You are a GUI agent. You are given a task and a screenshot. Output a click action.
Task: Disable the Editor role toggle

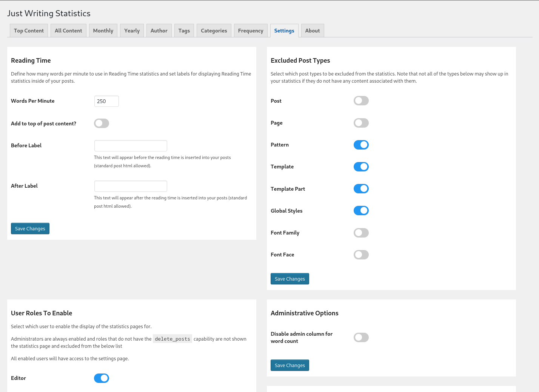(x=102, y=378)
